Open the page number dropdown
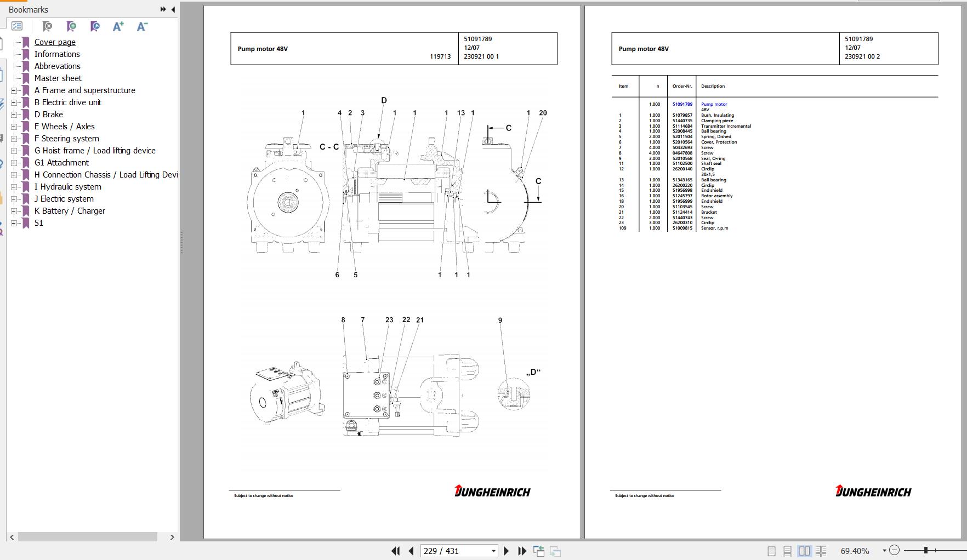Viewport: 967px width, 560px height. click(x=493, y=551)
